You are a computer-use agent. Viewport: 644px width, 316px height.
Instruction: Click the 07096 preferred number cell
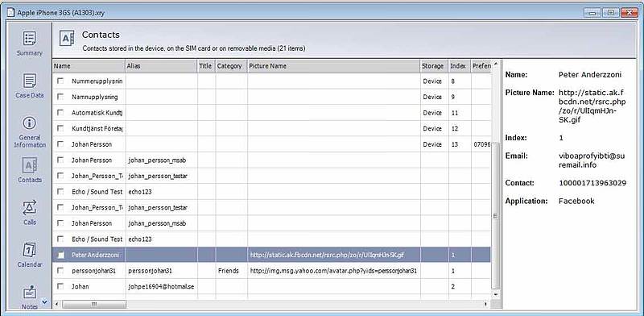click(x=481, y=144)
